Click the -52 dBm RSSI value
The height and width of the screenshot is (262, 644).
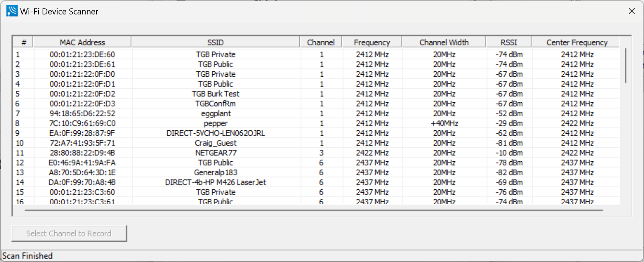tap(509, 113)
